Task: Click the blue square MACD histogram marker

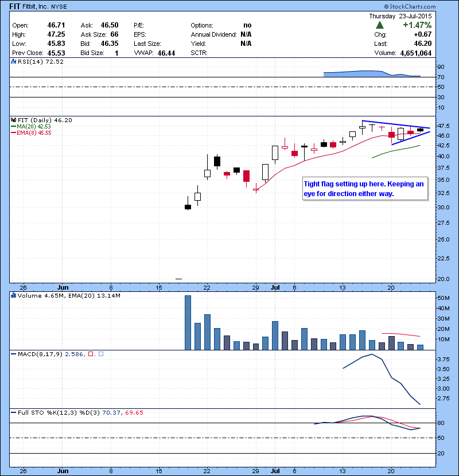Action: [x=101, y=354]
